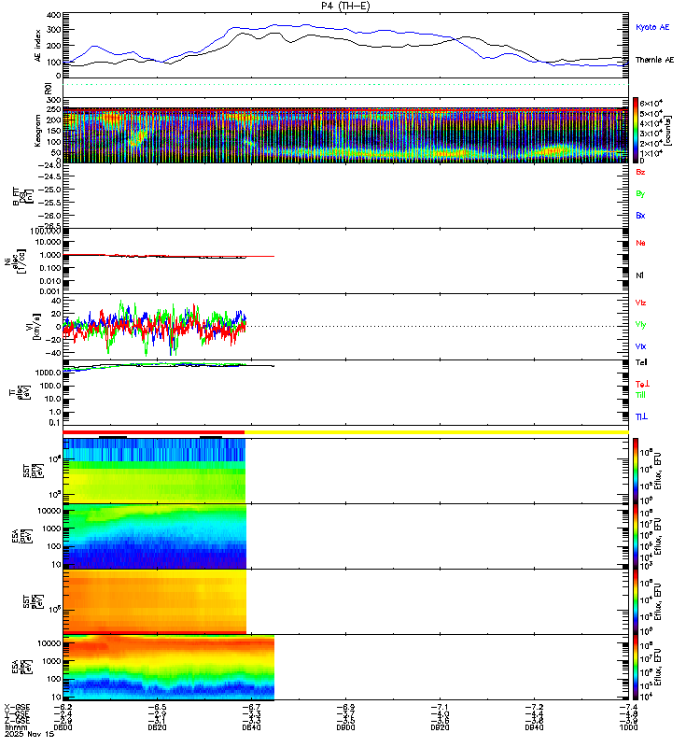The width and height of the screenshot is (700, 747).
Task: Select the Themis AE legend label
Action: pos(655,60)
